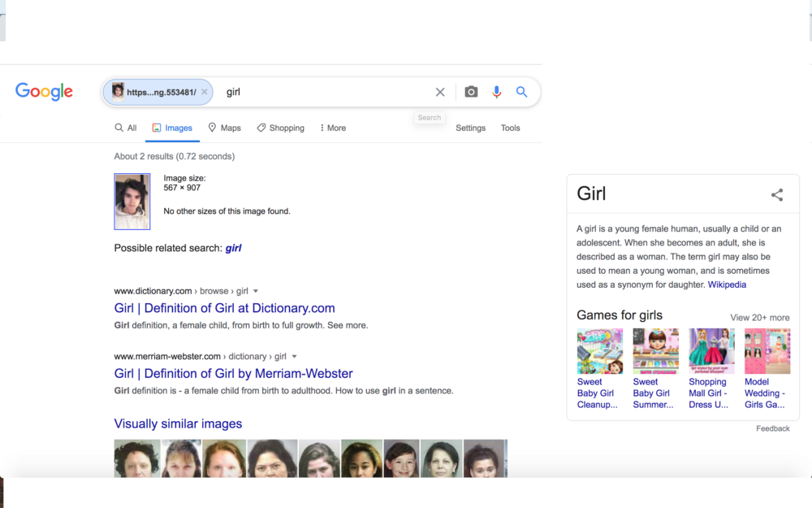812x508 pixels.
Task: Open 'Definition of Girl at Dictionary.com' result
Action: pyautogui.click(x=224, y=308)
